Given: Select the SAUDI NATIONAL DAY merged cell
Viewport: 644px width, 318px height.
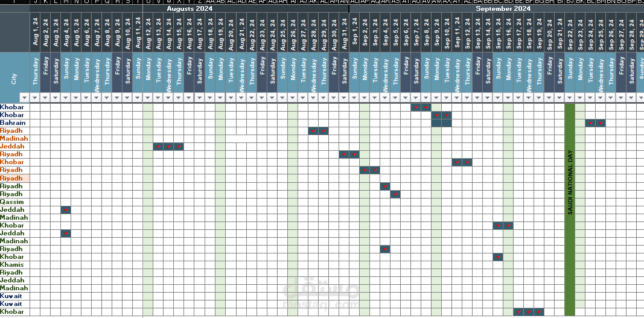Looking at the screenshot, I should click(x=570, y=210).
